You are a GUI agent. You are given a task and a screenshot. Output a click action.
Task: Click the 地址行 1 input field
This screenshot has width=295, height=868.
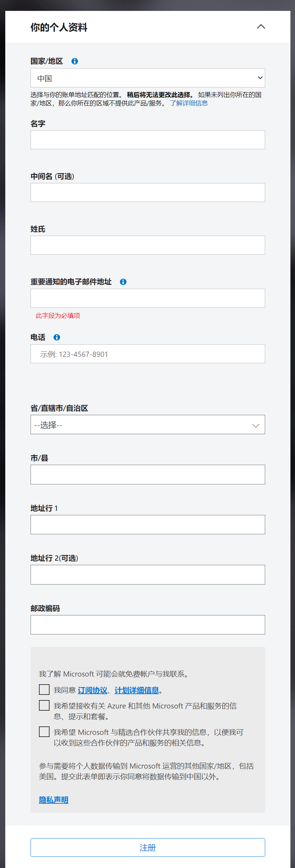pos(147,524)
